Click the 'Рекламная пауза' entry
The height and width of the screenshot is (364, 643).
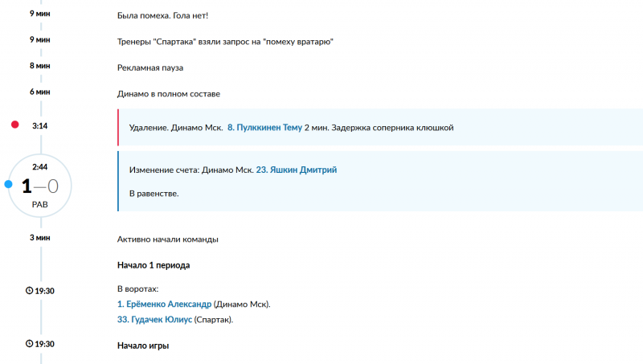tap(150, 67)
